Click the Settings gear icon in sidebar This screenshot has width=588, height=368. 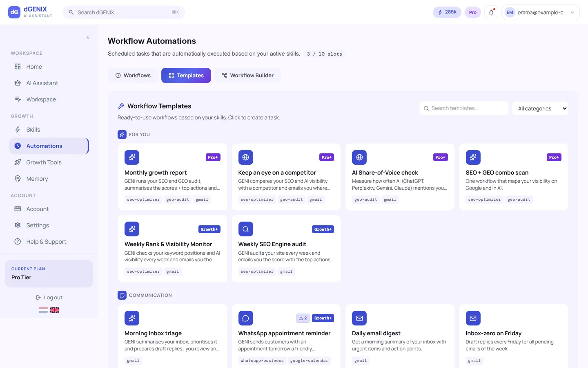[x=18, y=225]
